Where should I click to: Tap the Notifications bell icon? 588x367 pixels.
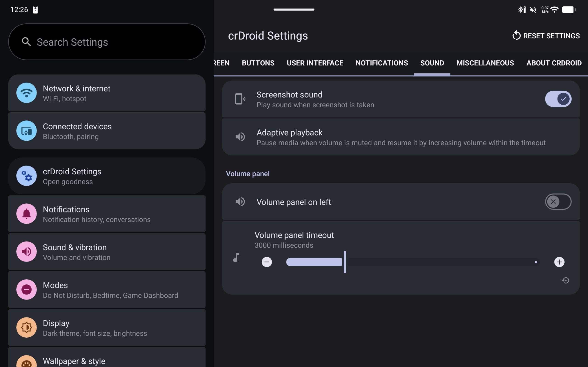26,214
